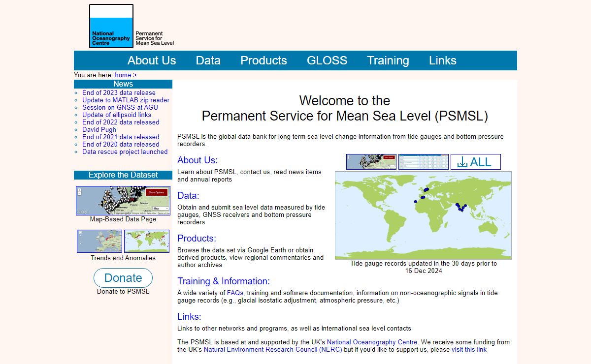Click the Donate to PSMSL caption
This screenshot has height=364, width=591.
pyautogui.click(x=123, y=291)
